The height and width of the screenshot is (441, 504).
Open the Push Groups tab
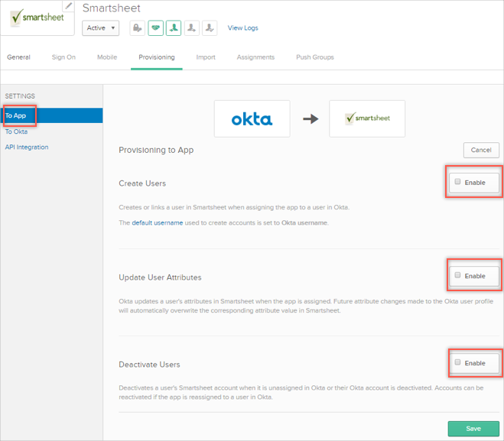pyautogui.click(x=314, y=57)
